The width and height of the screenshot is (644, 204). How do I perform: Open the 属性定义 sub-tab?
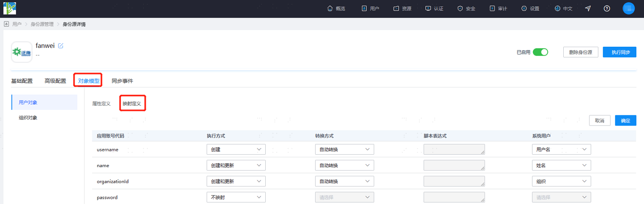[101, 104]
